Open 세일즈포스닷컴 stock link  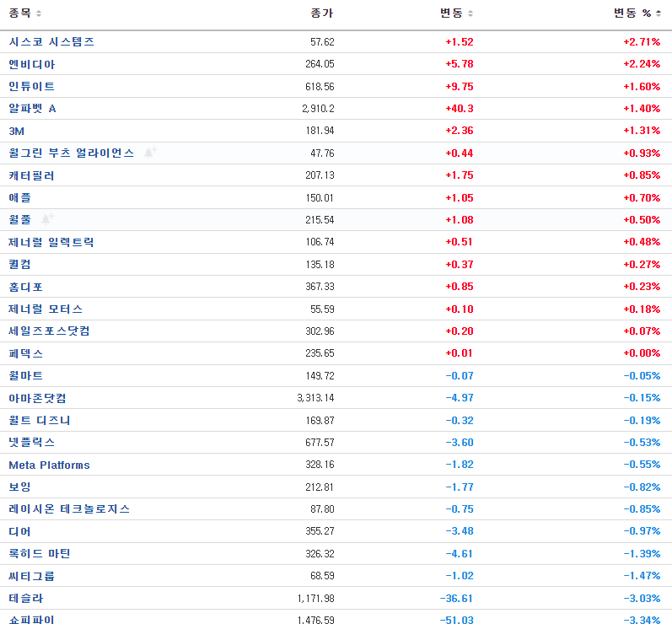pyautogui.click(x=49, y=331)
